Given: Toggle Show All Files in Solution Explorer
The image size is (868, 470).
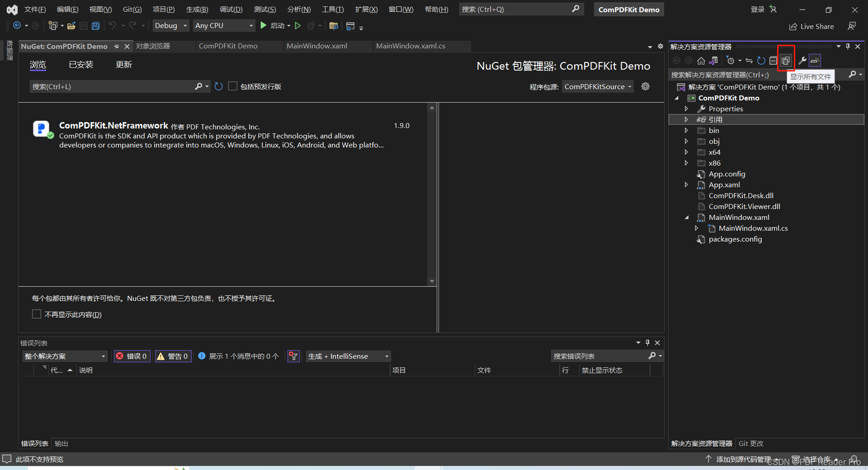Looking at the screenshot, I should pos(786,61).
